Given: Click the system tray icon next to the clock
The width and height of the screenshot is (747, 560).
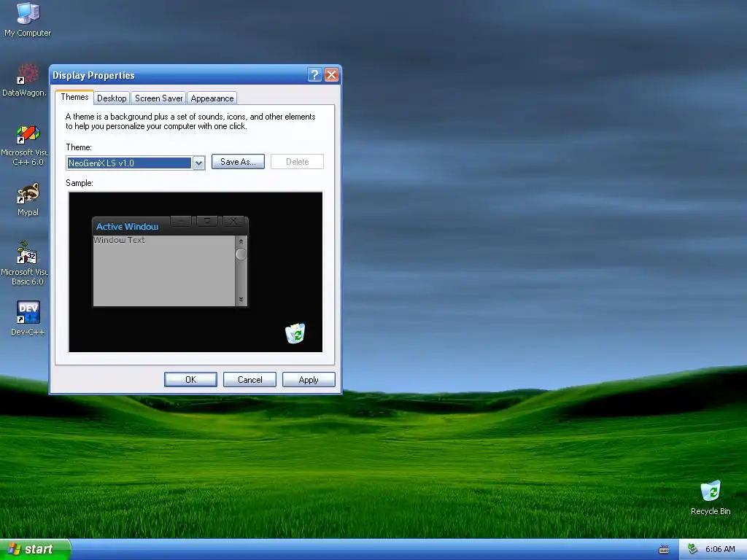Looking at the screenshot, I should pyautogui.click(x=693, y=550).
